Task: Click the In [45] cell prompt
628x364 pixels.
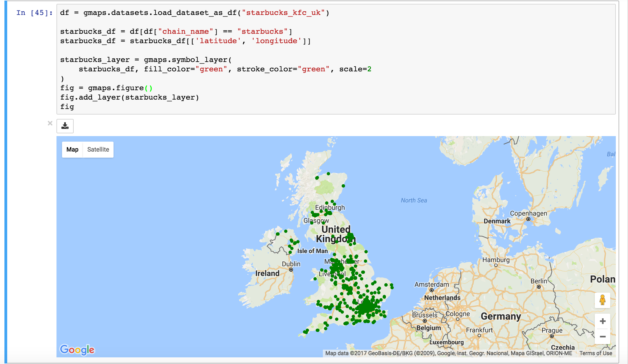Action: (x=34, y=13)
